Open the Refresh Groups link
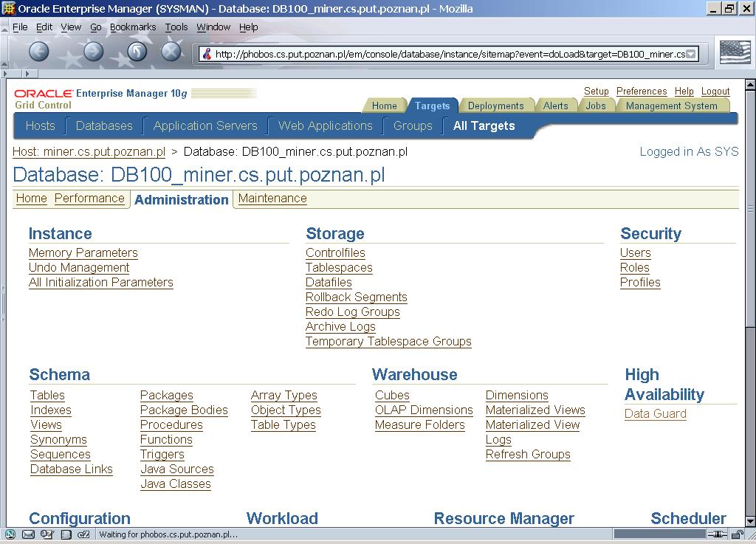 528,455
